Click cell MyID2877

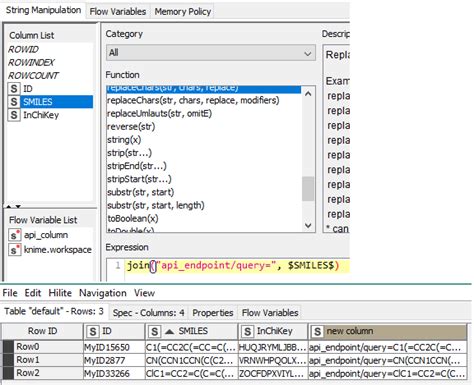pyautogui.click(x=114, y=361)
